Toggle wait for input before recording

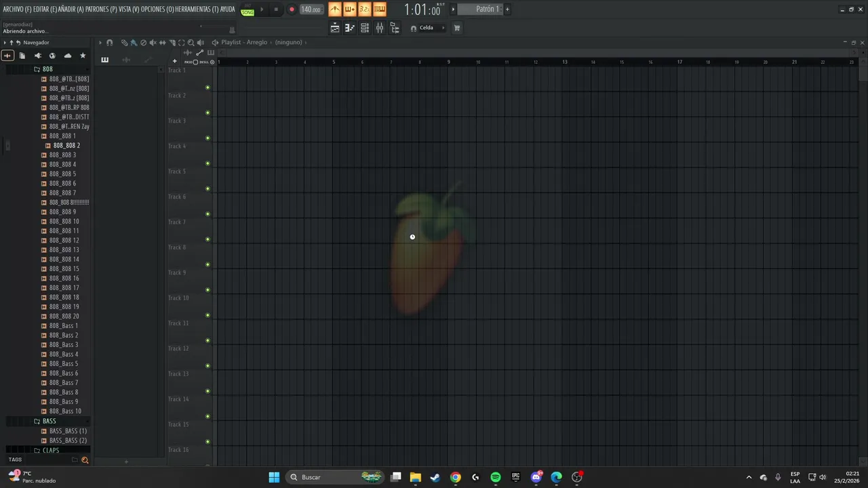pyautogui.click(x=350, y=9)
